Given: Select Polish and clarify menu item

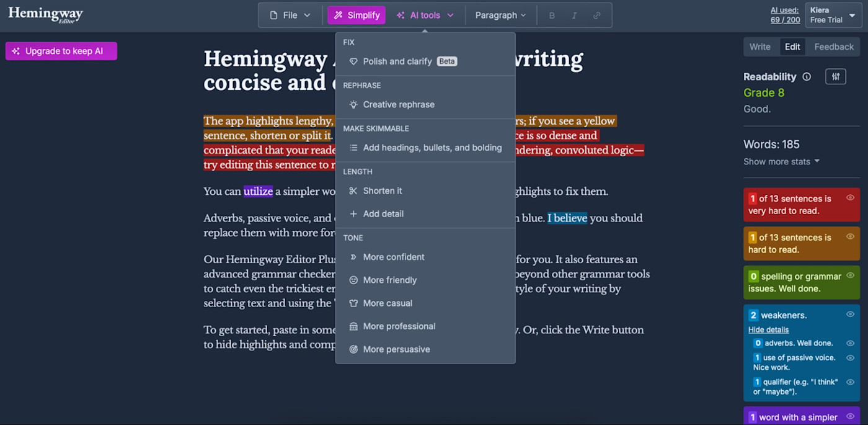Looking at the screenshot, I should (425, 61).
